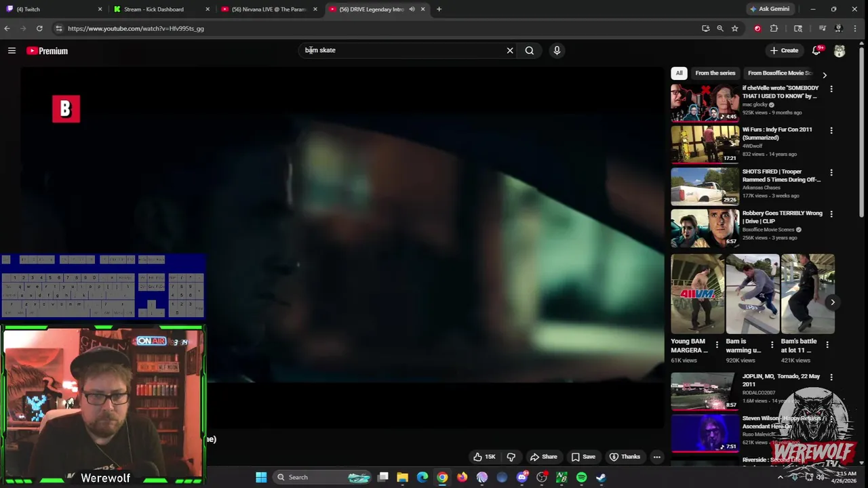Send Thanks to the creator
The height and width of the screenshot is (488, 868).
pos(625,457)
